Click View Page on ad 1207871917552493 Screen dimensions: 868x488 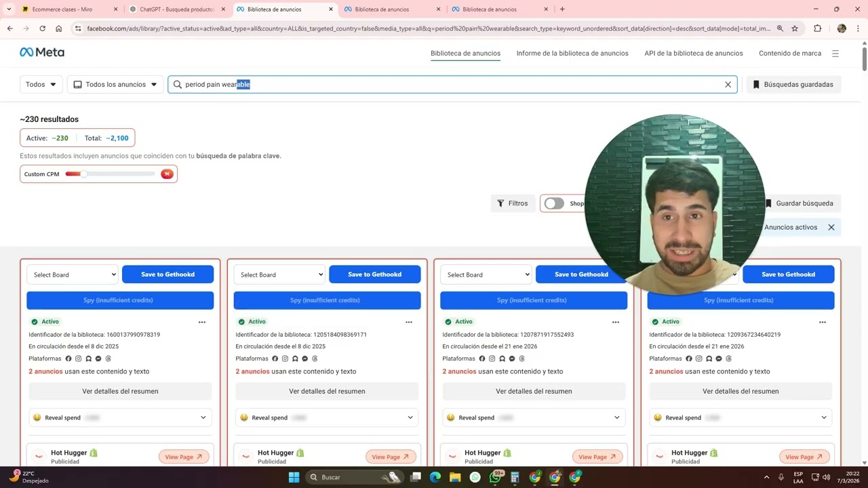(x=597, y=457)
